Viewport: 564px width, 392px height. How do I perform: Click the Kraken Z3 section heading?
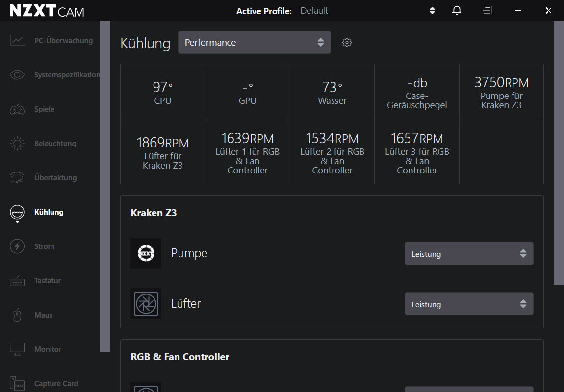point(154,213)
